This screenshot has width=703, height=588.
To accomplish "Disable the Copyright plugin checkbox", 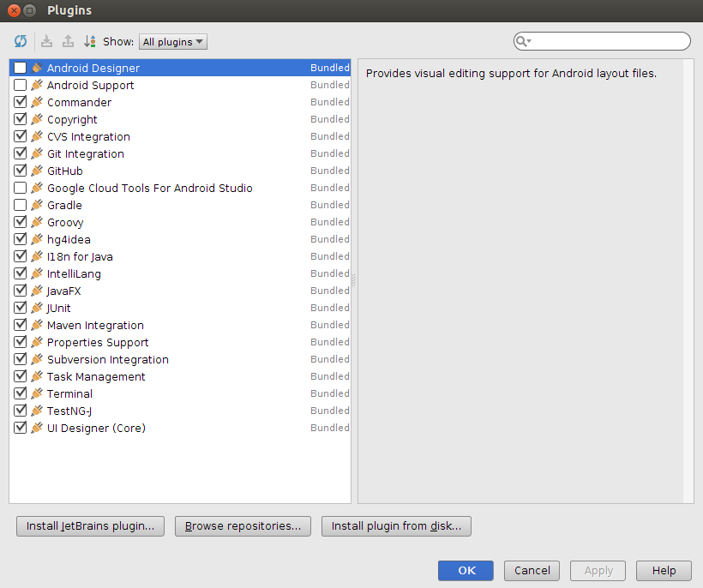I will coord(21,119).
